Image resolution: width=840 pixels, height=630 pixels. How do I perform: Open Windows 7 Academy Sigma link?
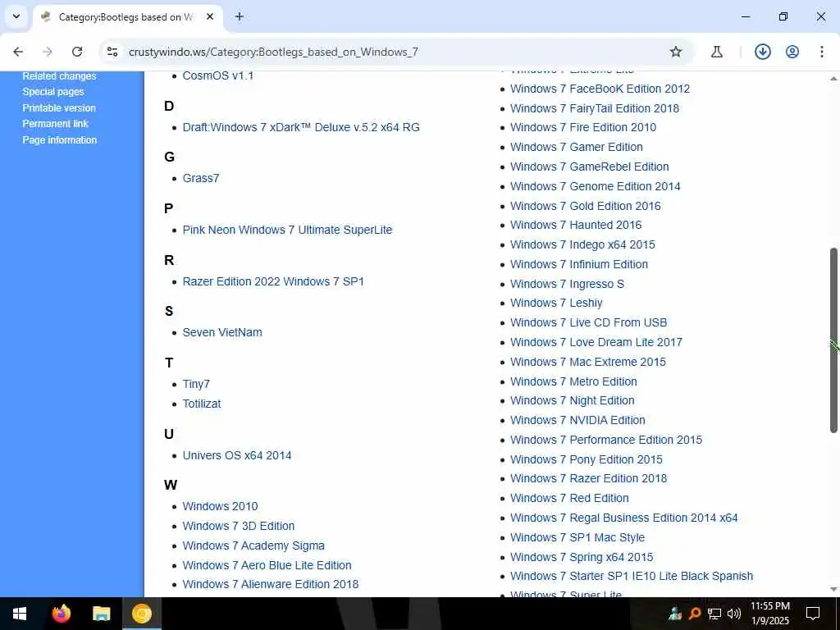pos(253,546)
